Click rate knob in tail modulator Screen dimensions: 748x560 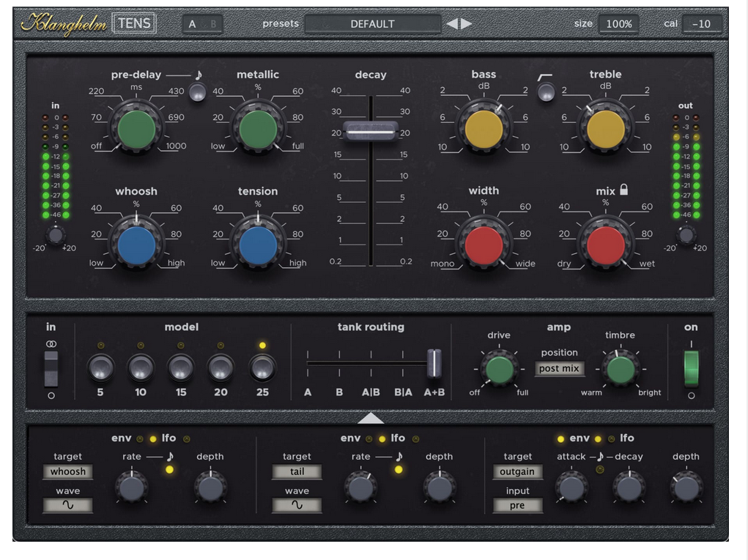[x=360, y=487]
